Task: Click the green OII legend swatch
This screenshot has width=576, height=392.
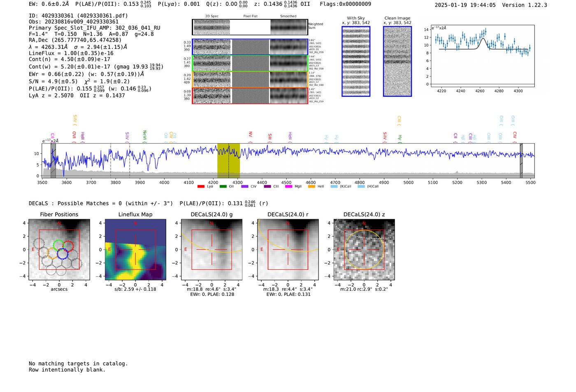Action: (223, 187)
